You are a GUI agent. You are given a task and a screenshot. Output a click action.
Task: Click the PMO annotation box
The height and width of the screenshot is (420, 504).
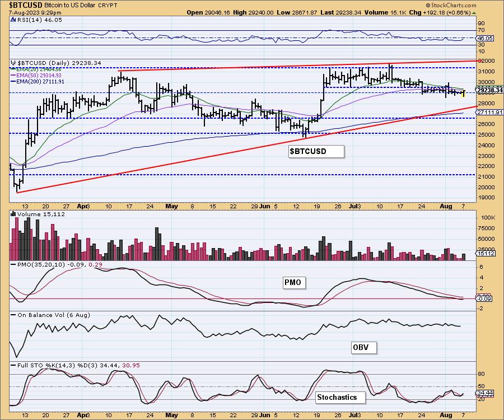(x=294, y=282)
